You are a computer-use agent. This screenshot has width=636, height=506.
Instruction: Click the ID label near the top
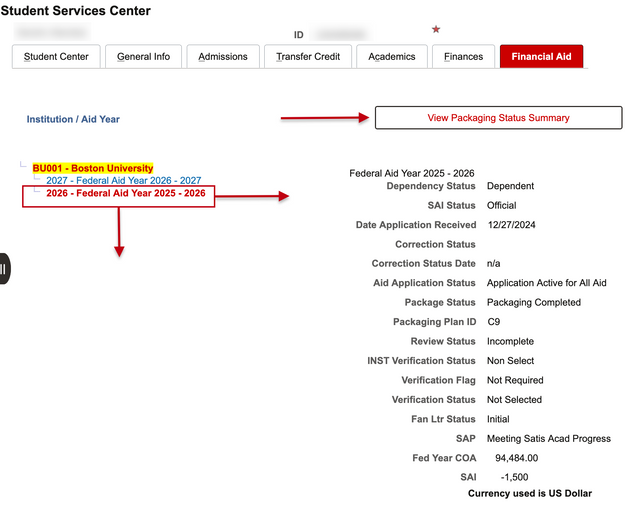tap(299, 35)
